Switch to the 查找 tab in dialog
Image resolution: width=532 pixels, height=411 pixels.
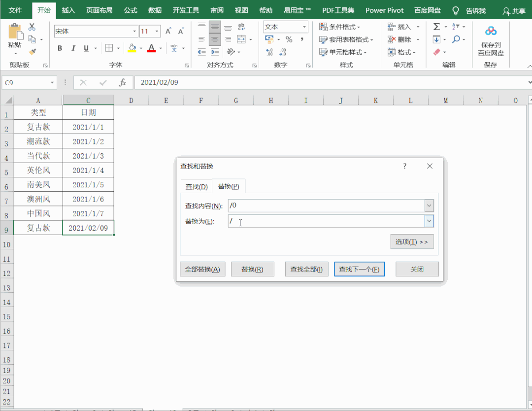196,187
